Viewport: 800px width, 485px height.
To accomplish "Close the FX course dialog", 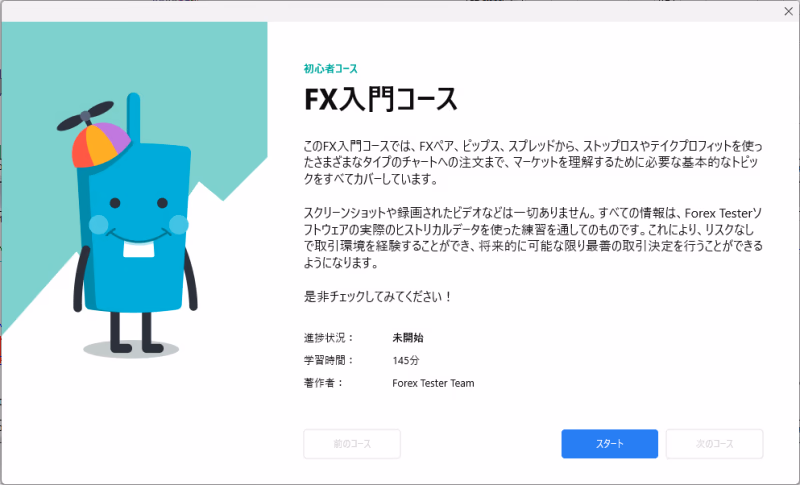I will tap(787, 10).
